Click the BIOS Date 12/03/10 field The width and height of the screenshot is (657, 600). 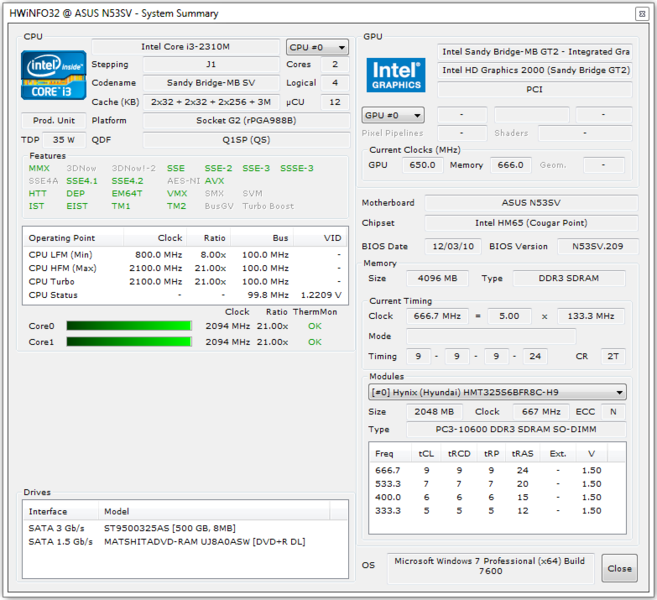[x=453, y=246]
